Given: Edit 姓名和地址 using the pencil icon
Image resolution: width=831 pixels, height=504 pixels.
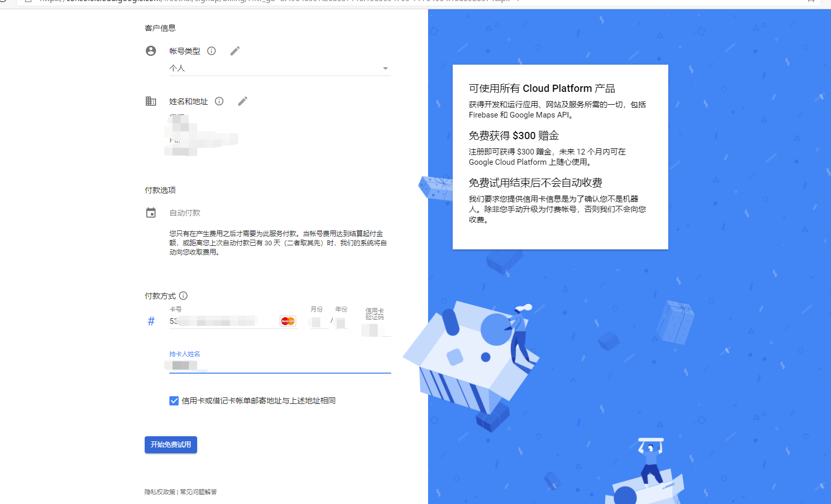Looking at the screenshot, I should pos(243,101).
